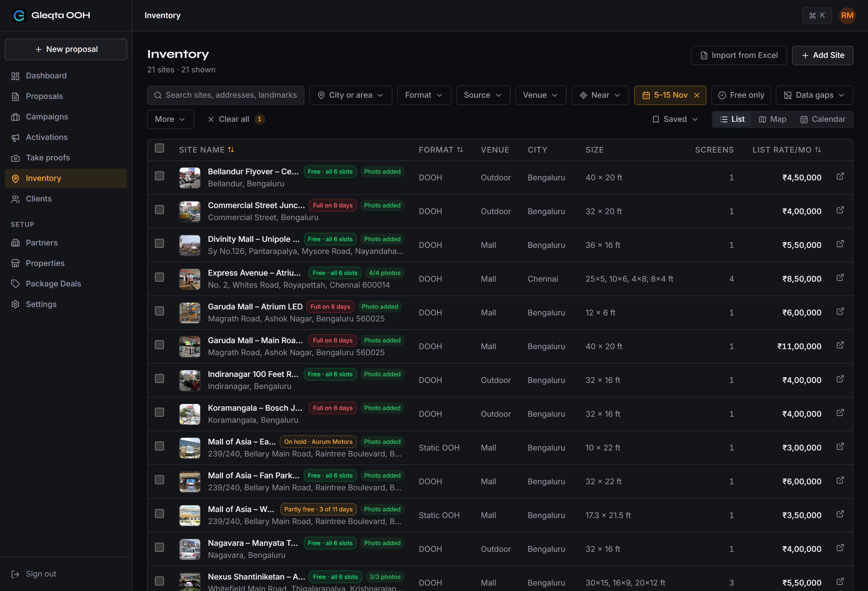Click the Gleqta OOH logo icon

point(19,15)
